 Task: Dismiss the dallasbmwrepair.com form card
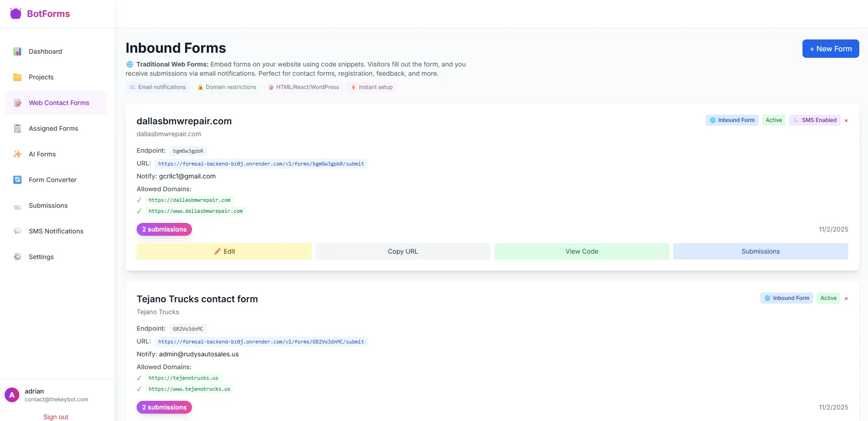pos(846,120)
